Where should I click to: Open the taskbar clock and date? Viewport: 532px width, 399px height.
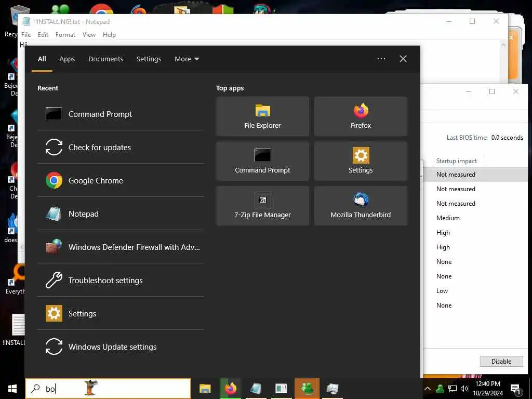(487, 389)
